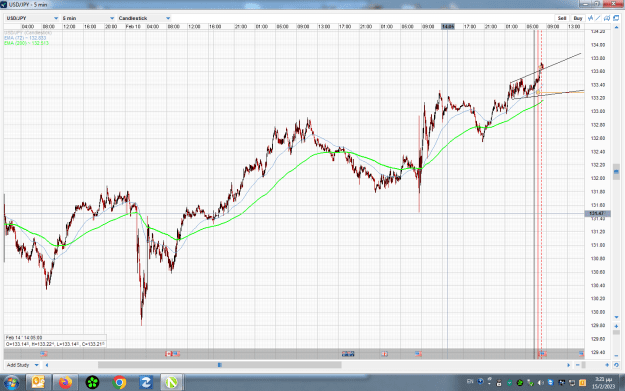Screen dimensions: 625x391
Task: Click horizontal zoom in plus icon
Action: coord(607,365)
